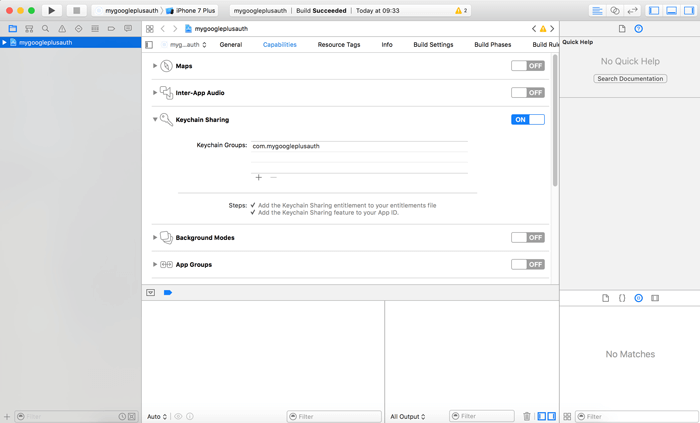
Task: Choose the iPhone 7 Plus run destination
Action: click(x=191, y=10)
